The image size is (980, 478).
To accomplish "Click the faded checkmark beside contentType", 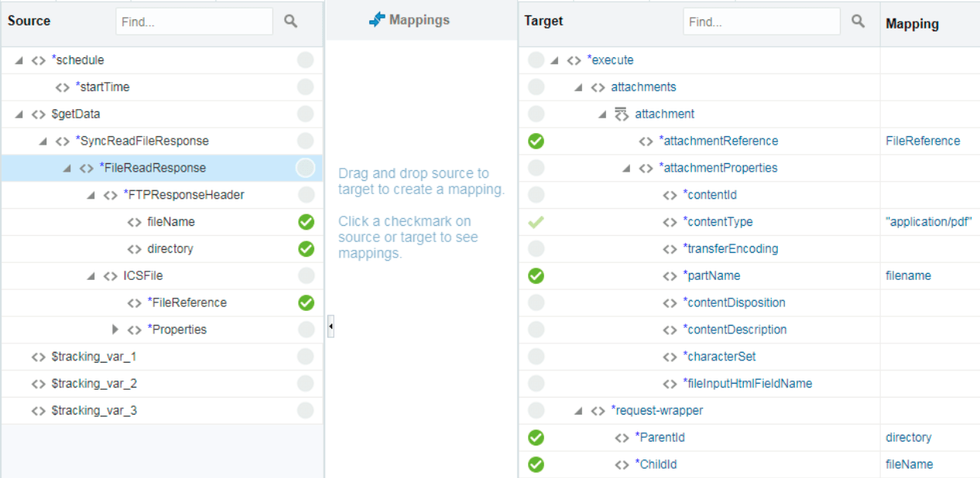I will coord(536,222).
